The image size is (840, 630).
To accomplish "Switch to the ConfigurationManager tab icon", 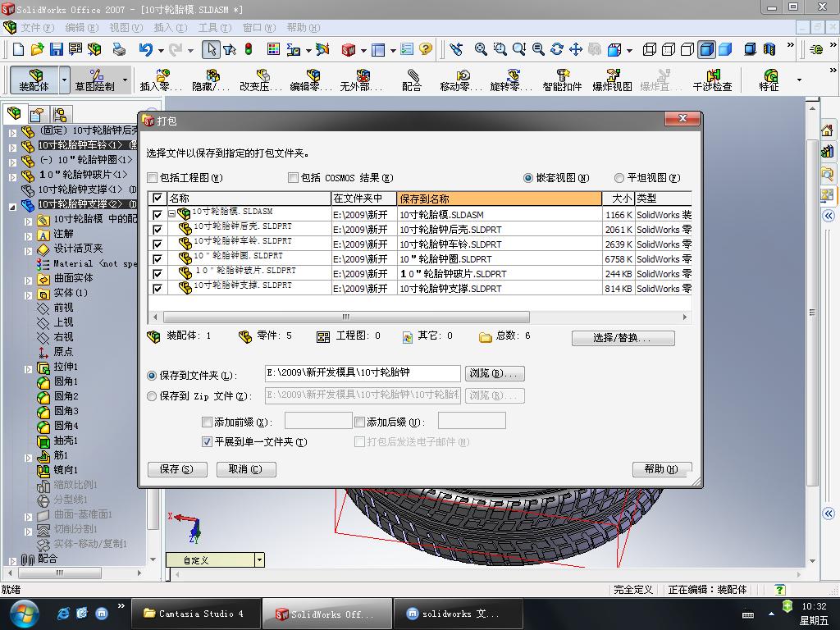I will (59, 114).
